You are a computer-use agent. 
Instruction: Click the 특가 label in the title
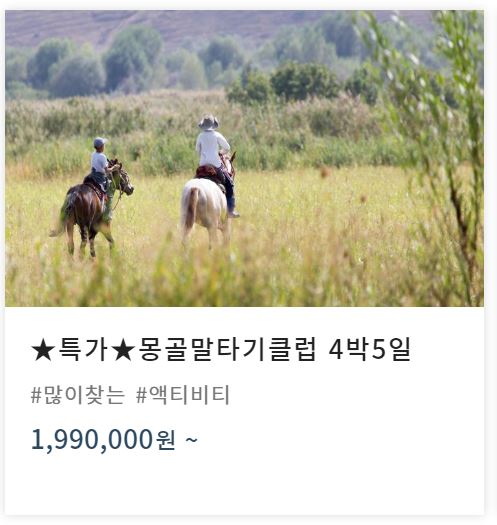click(84, 349)
